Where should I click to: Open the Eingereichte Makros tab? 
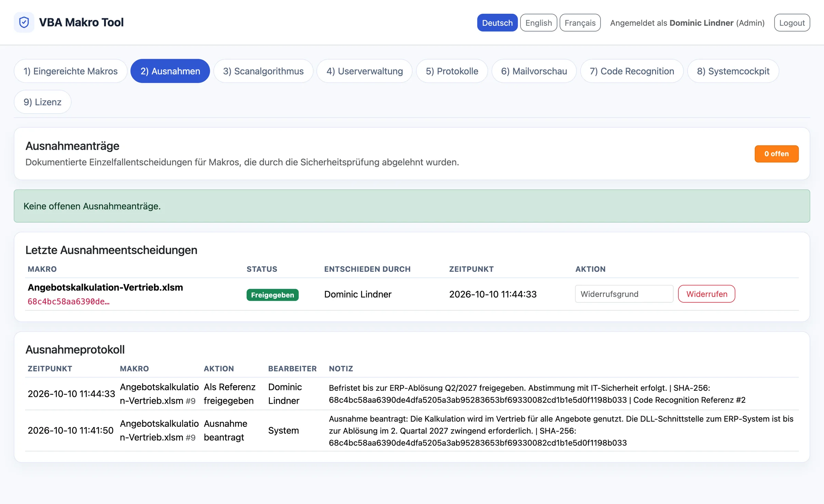70,71
